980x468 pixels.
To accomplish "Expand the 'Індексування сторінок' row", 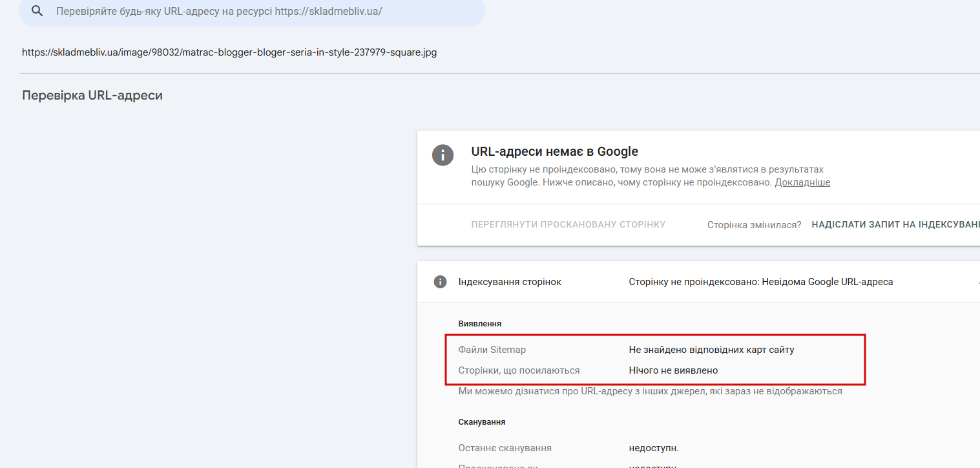I will pyautogui.click(x=698, y=282).
